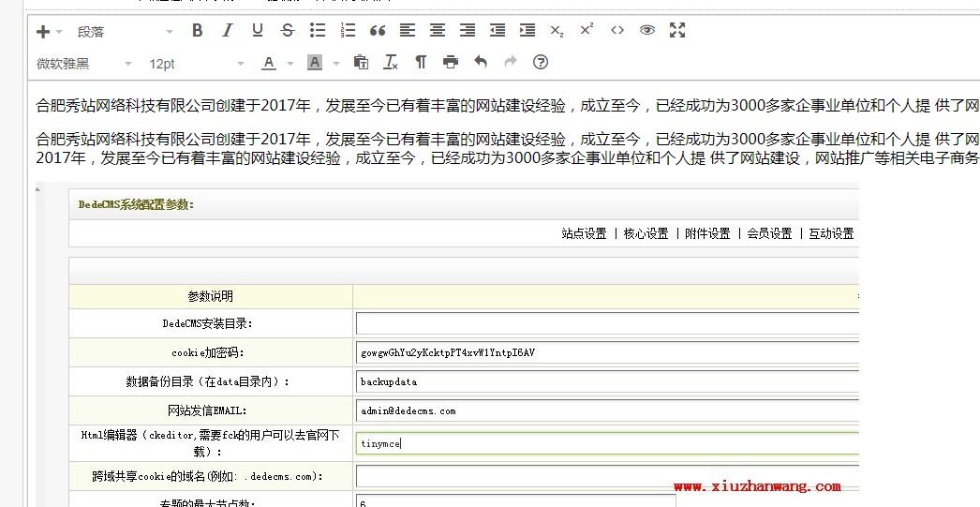Screen dimensions: 980x507
Task: Toggle bold formatting
Action: point(197,31)
